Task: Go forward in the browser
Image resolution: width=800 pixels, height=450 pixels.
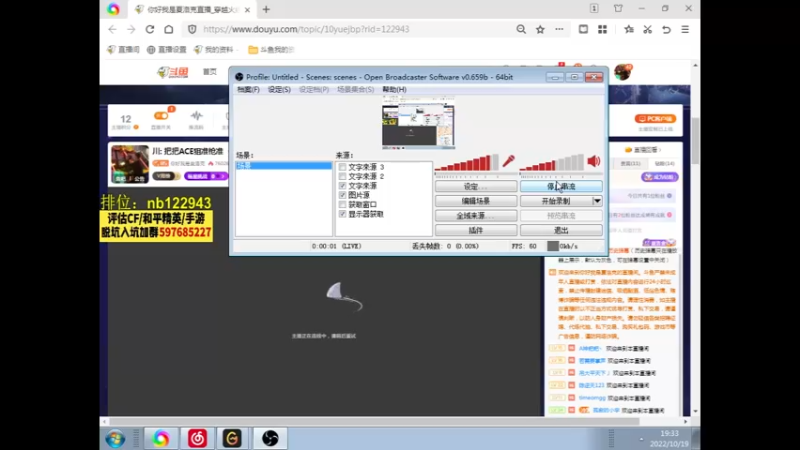Action: point(131,29)
